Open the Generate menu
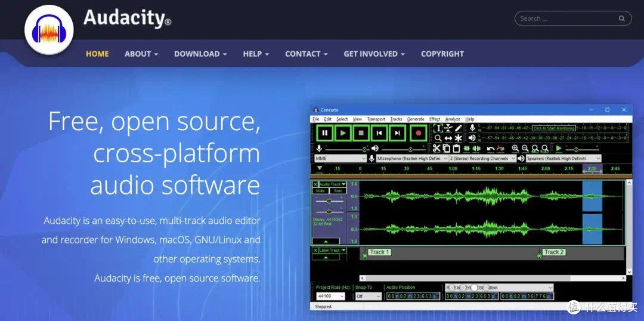Screen dimensions: 644x321 416,119
